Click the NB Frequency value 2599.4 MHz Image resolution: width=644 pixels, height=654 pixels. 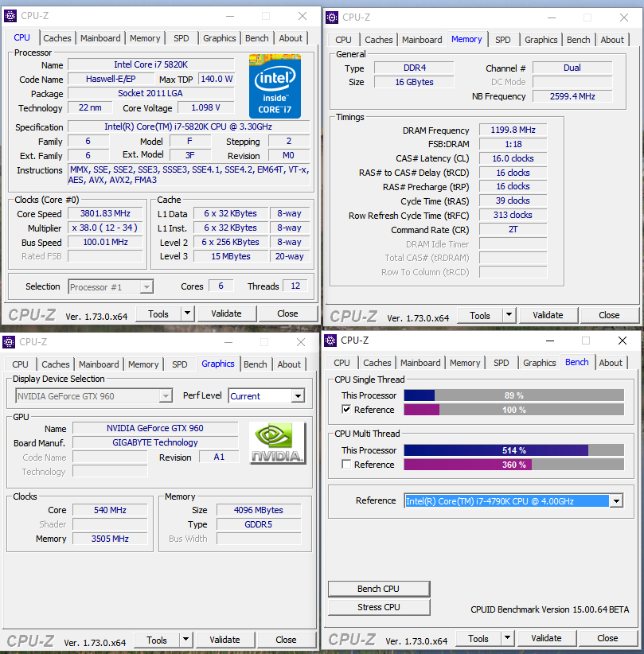(572, 96)
